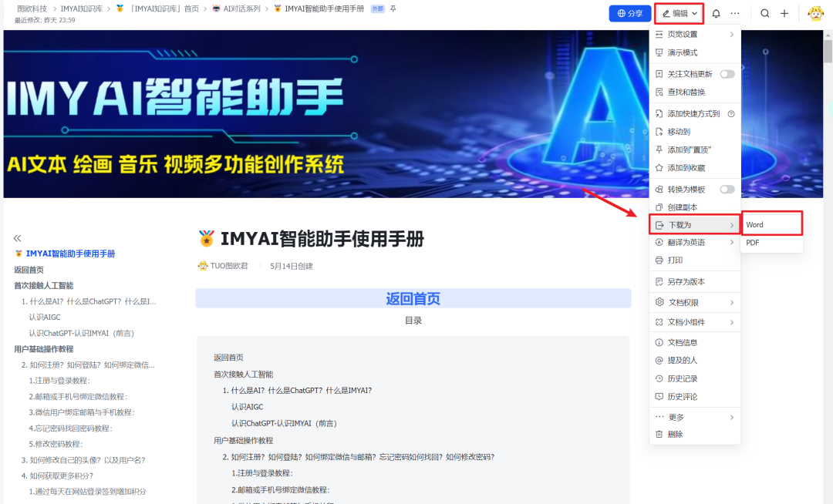Click the blue 分享 button

(x=630, y=14)
